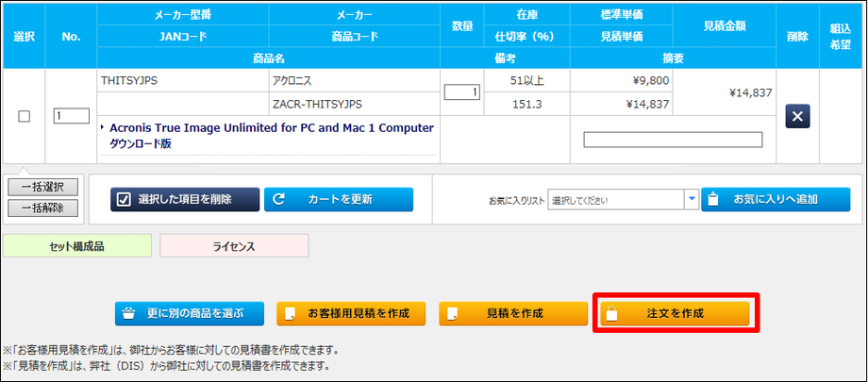Click the No. order number field
This screenshot has height=382, width=868.
tap(71, 116)
